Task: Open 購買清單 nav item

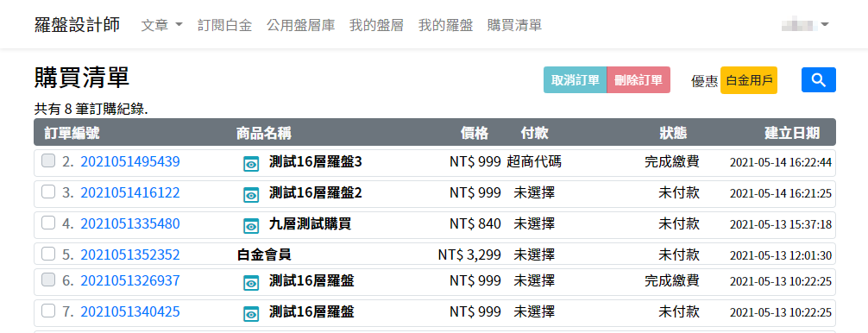Action: pos(514,25)
